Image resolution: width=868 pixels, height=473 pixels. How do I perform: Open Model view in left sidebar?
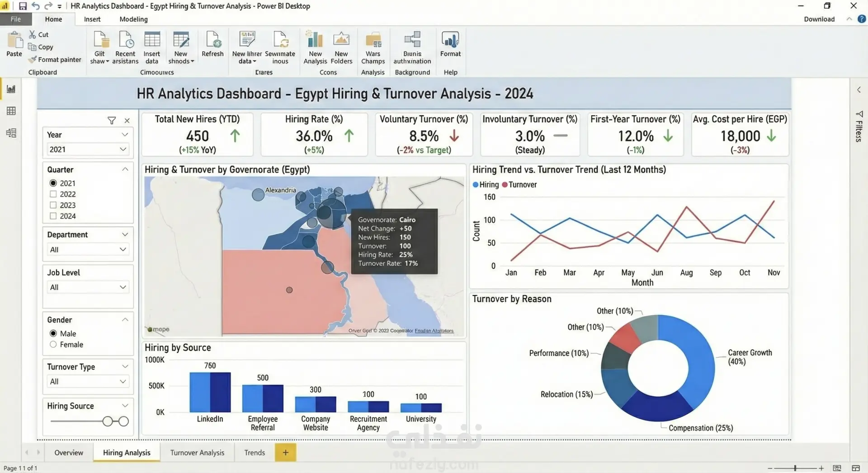click(x=11, y=133)
